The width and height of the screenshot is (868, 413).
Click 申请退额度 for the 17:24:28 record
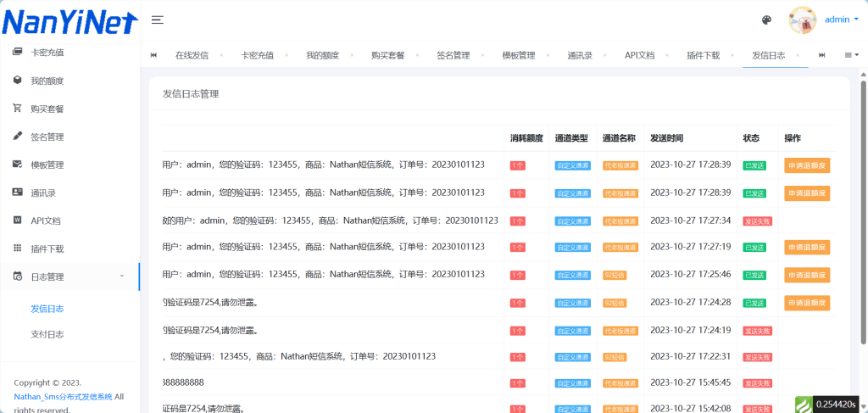807,303
